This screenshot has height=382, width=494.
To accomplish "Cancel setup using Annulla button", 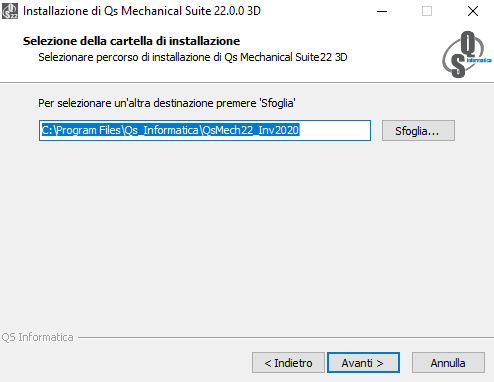I will (x=448, y=363).
